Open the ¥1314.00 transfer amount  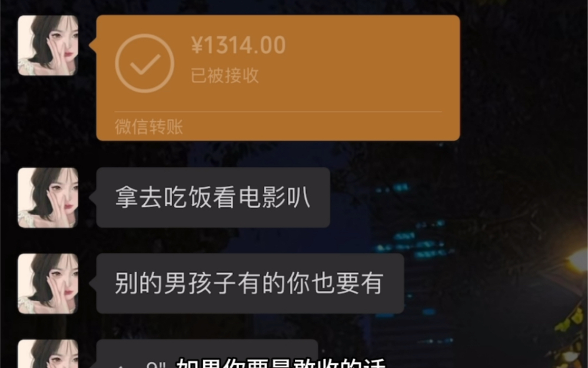point(238,45)
